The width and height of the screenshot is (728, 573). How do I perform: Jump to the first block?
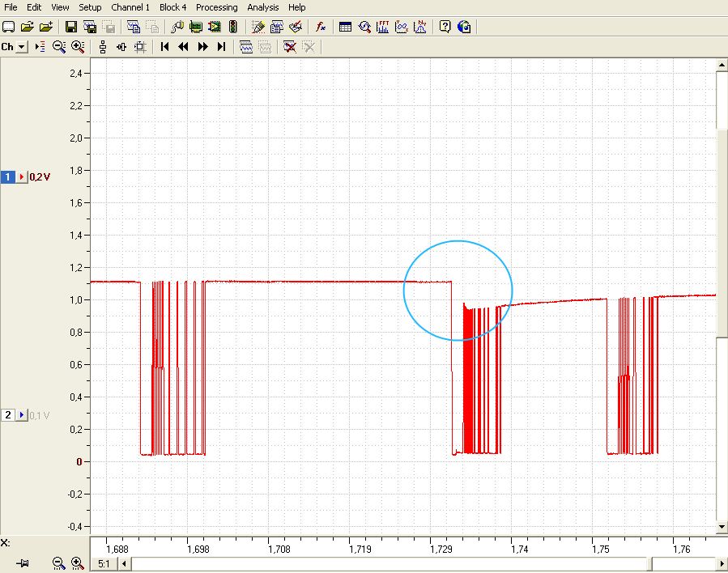[164, 46]
